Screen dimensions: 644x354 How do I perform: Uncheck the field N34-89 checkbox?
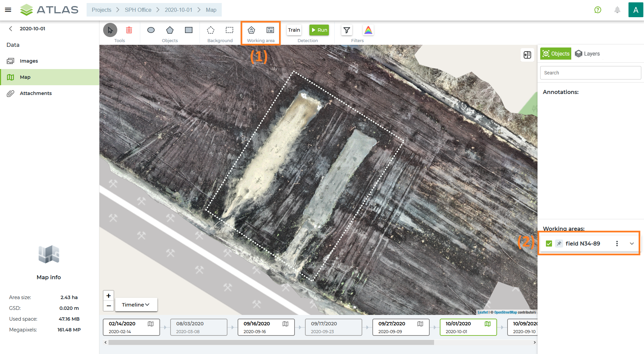549,244
